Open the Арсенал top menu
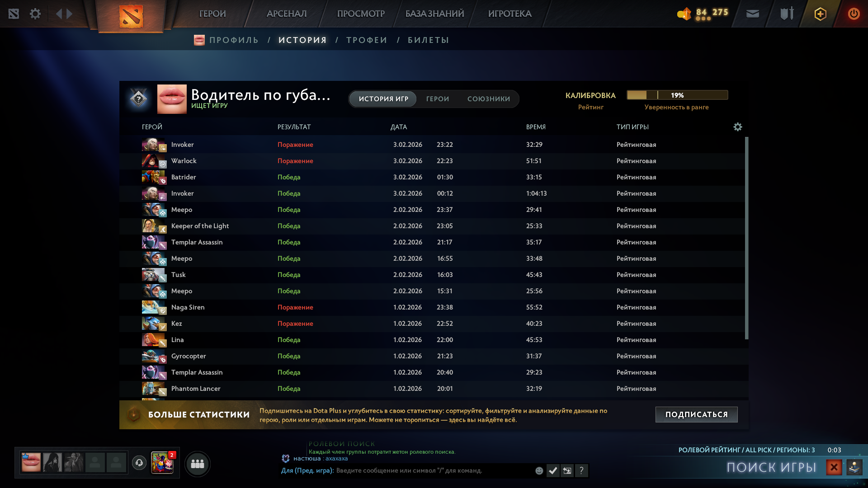868x488 pixels. 287,14
